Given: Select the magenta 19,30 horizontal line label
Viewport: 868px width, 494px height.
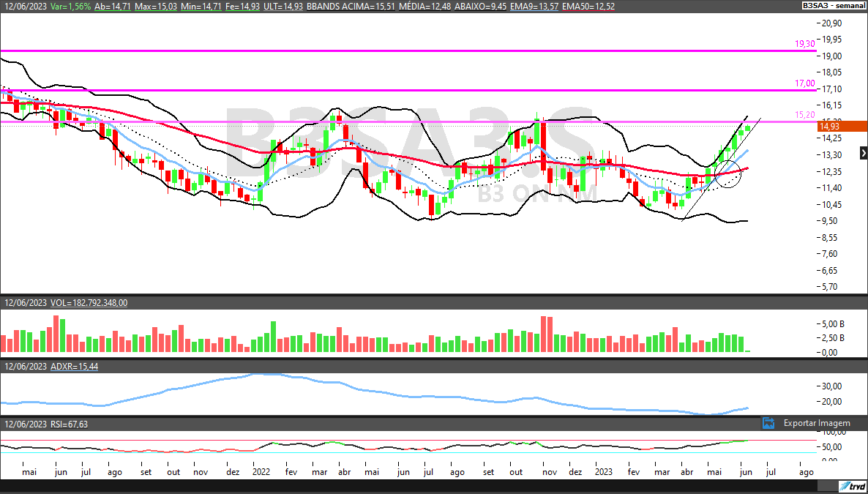Looking at the screenshot, I should [x=804, y=44].
